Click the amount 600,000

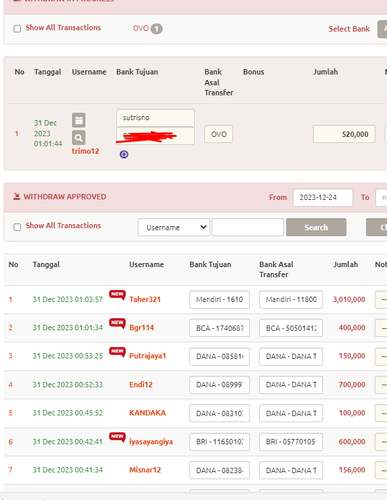352,442
